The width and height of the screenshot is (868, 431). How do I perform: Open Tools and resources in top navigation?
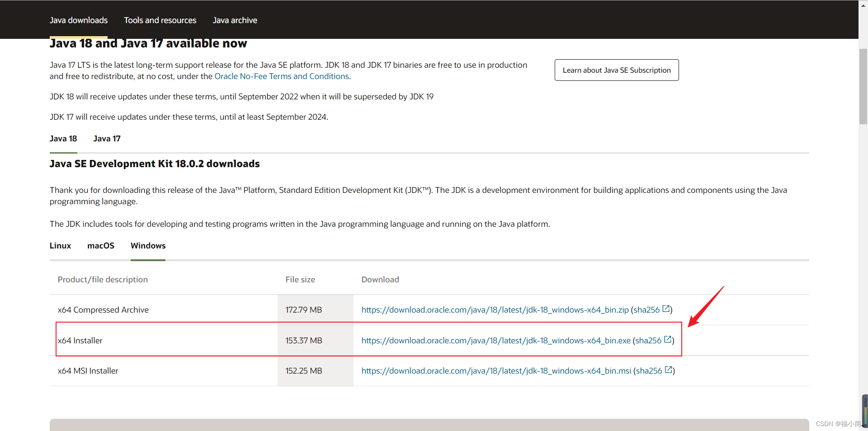160,20
